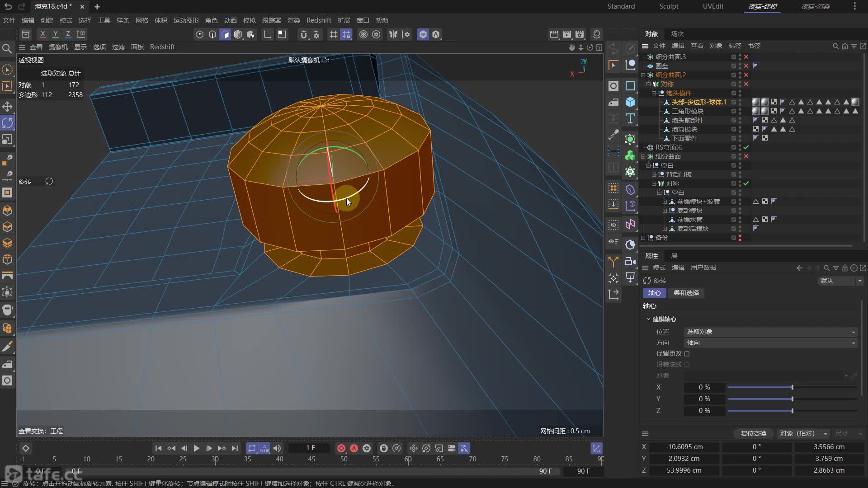Click the undo arrow icon

coord(8,6)
